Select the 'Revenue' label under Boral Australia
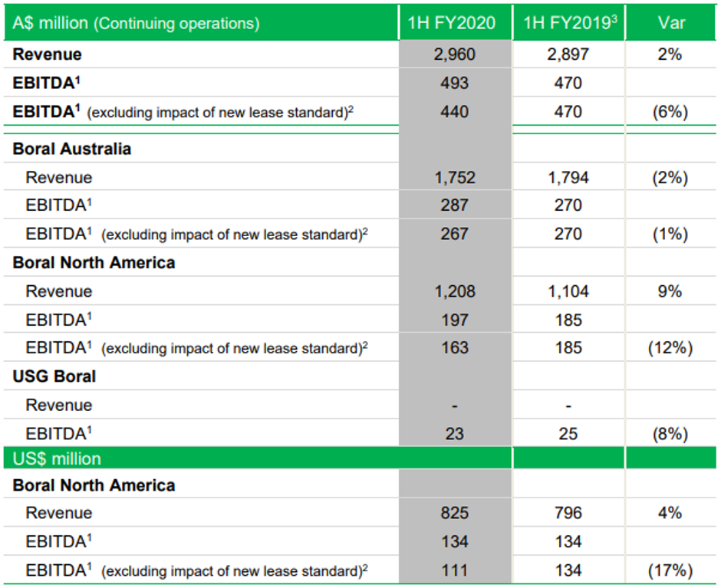Viewport: 721px width, 588px height. pyautogui.click(x=59, y=177)
